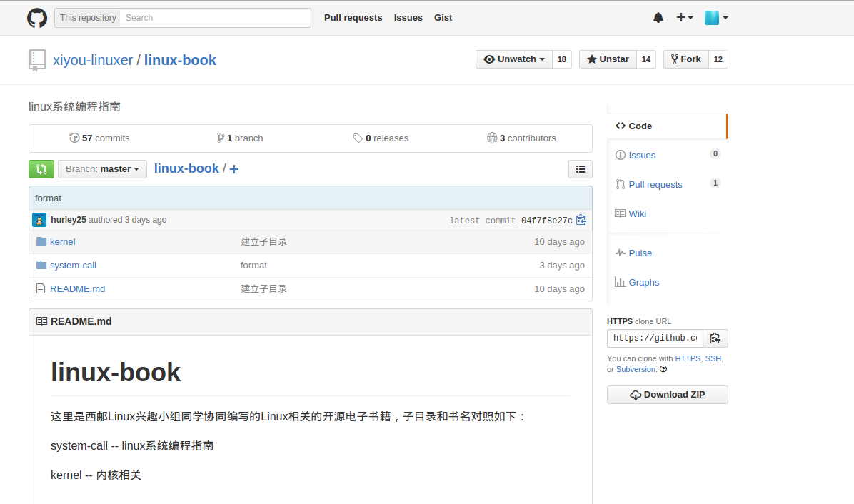Open the linux-book repository title link
Screen dimensions: 854x504
point(180,60)
